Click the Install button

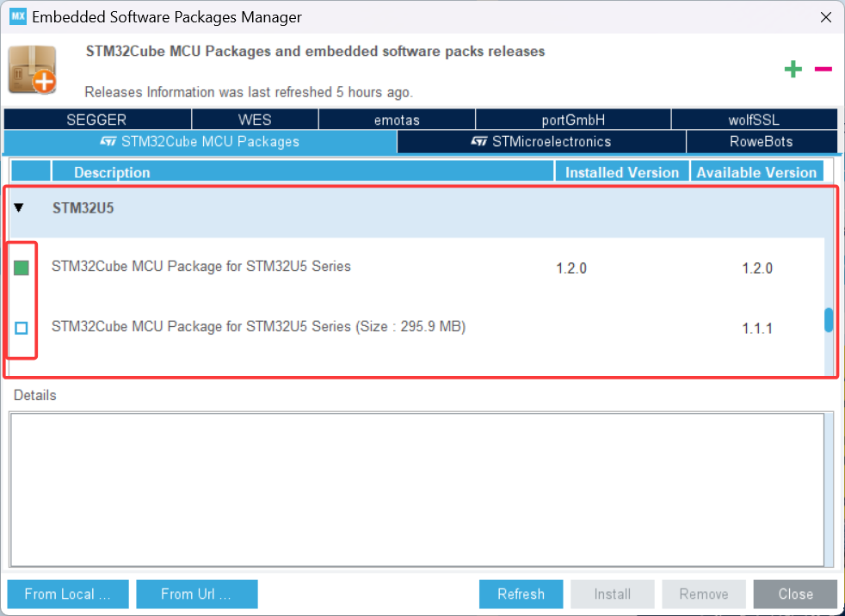613,594
